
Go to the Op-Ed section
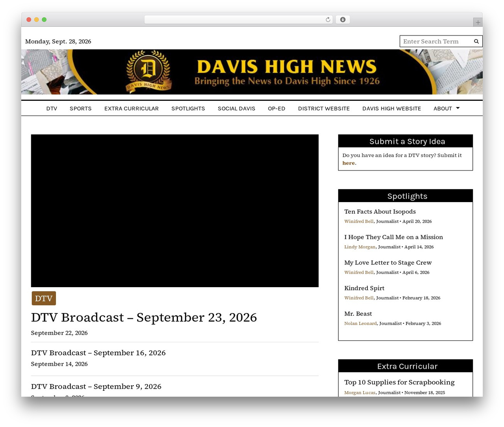[x=276, y=108]
